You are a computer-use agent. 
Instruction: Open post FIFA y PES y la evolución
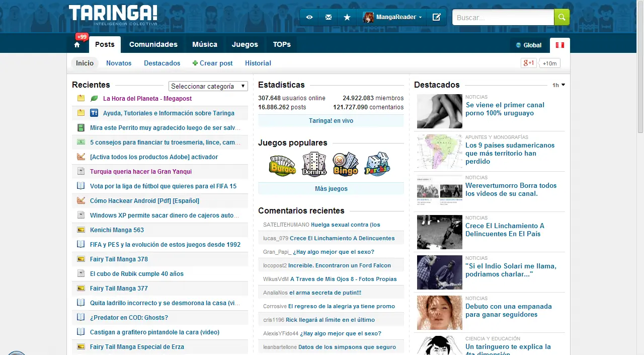tap(165, 245)
